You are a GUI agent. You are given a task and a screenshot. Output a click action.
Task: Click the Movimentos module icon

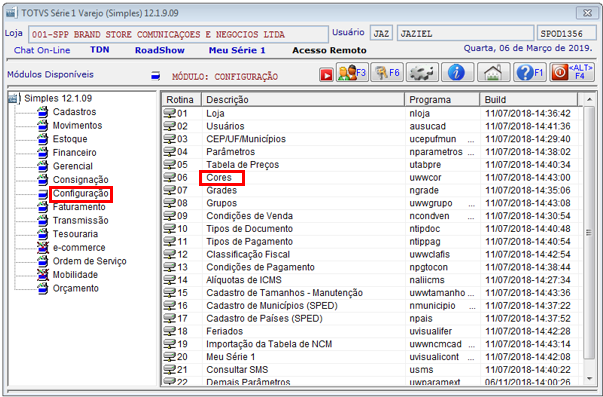click(43, 125)
